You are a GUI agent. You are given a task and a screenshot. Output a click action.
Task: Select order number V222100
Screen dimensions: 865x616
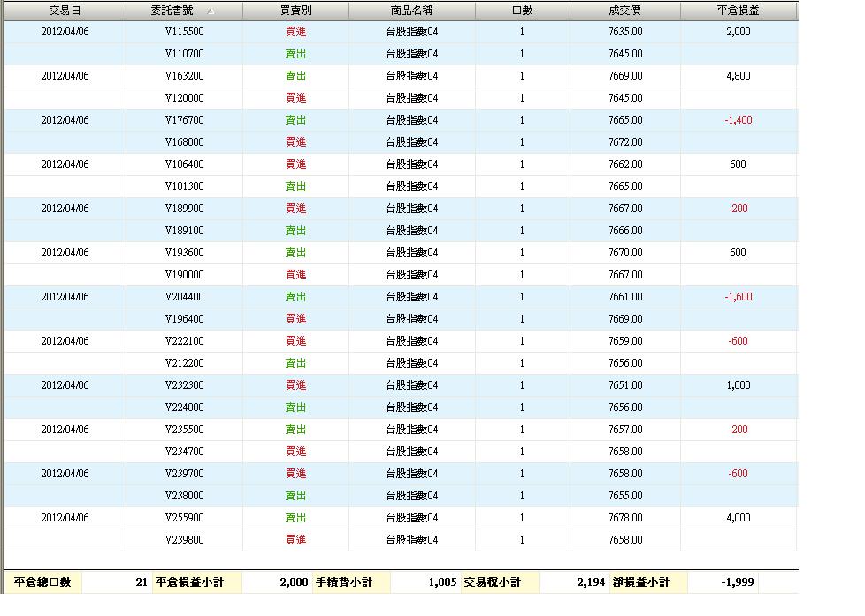tap(184, 341)
